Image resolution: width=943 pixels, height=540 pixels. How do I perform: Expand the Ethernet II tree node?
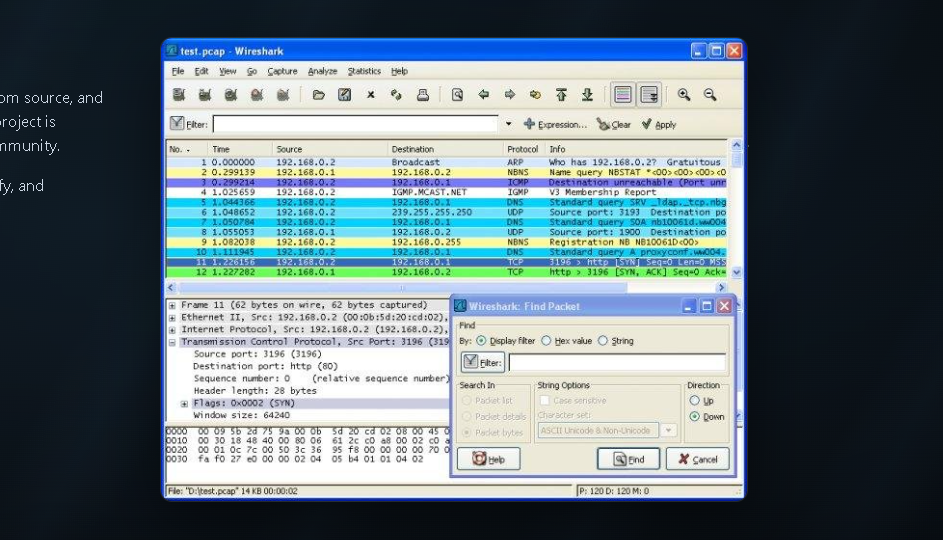point(173,318)
